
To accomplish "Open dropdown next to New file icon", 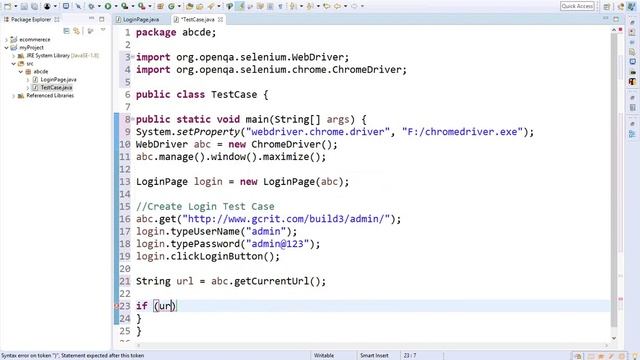I will [16, 6].
